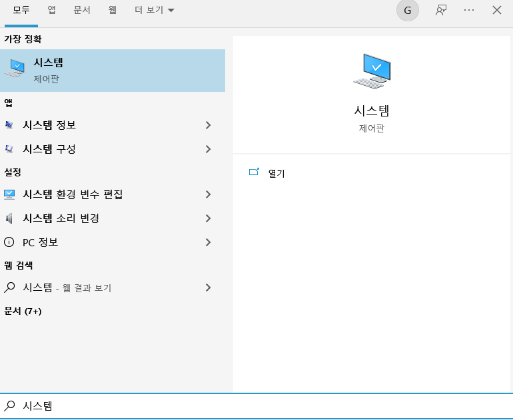Click the open-window icon beside 열기

(254, 172)
